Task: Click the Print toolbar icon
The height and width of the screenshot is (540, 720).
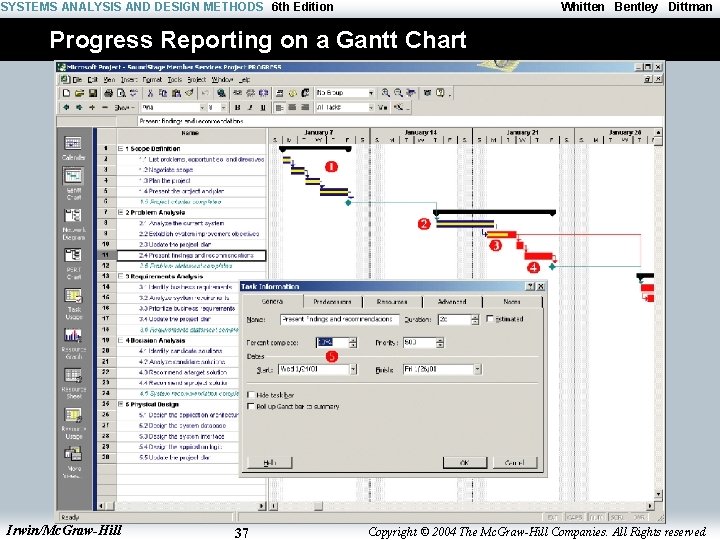Action: (108, 93)
